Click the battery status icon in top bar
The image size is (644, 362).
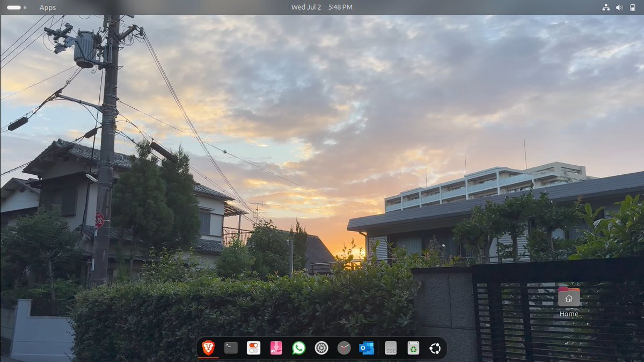[632, 8]
